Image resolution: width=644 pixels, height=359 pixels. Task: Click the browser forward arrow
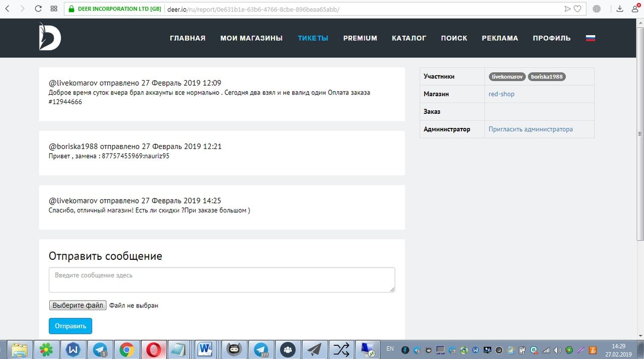[22, 9]
